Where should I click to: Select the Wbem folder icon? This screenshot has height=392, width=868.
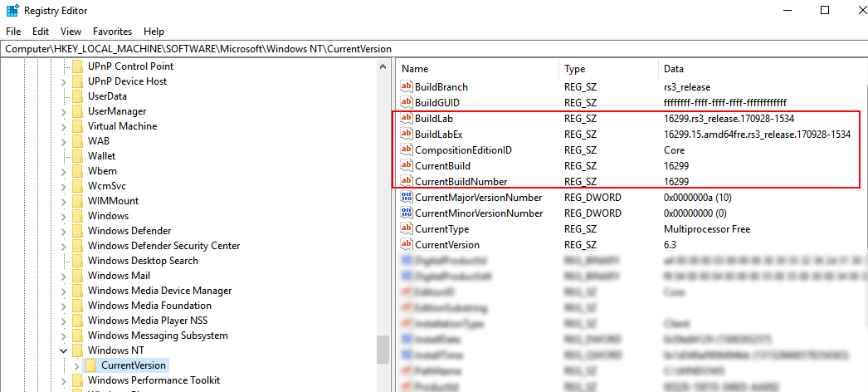[77, 171]
